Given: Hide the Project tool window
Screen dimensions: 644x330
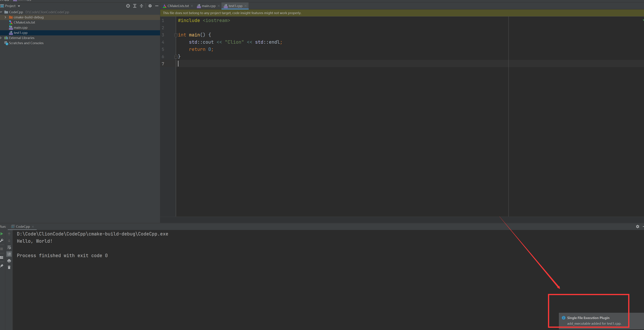Looking at the screenshot, I should tap(157, 6).
